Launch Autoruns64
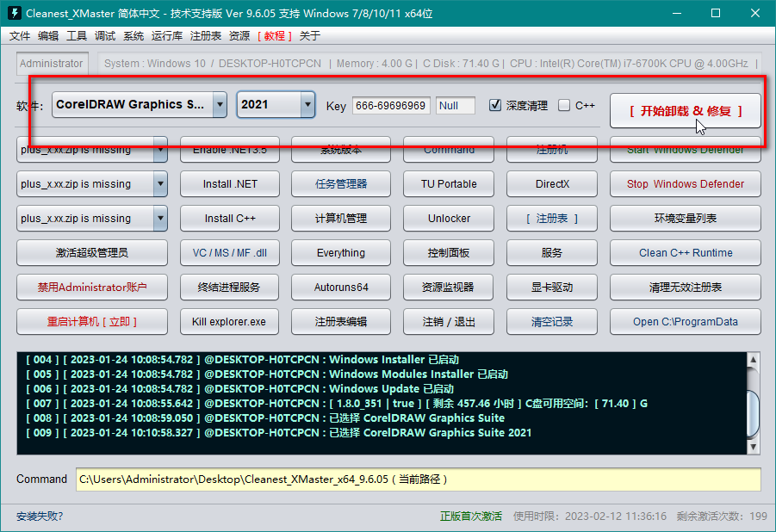 (341, 287)
